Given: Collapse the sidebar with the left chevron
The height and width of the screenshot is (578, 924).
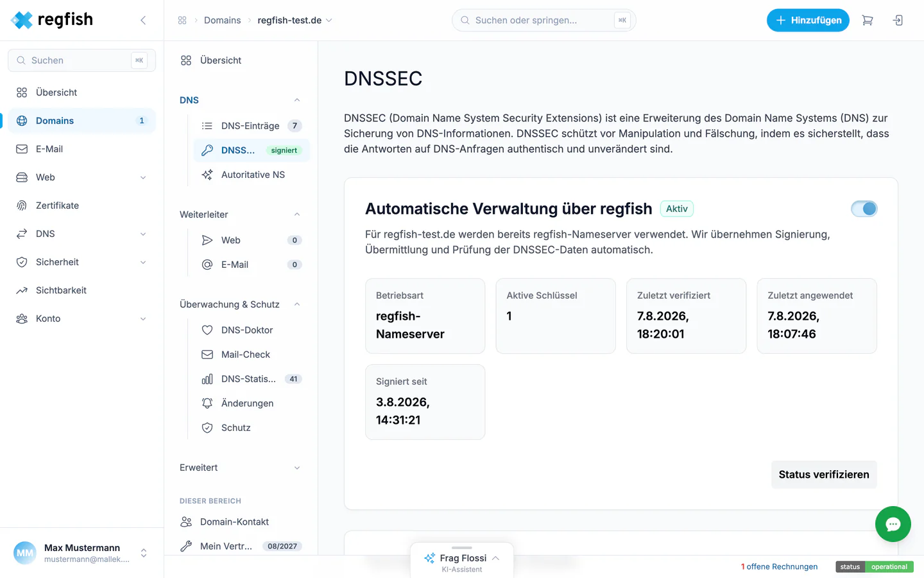Looking at the screenshot, I should (143, 21).
